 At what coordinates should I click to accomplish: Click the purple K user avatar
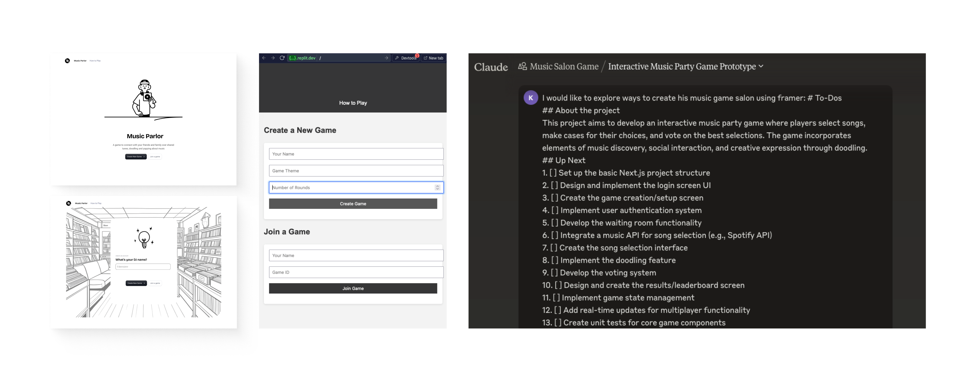click(530, 97)
